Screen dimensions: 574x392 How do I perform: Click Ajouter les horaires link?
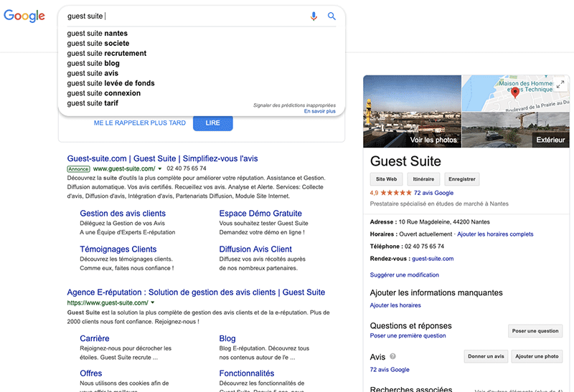(395, 305)
